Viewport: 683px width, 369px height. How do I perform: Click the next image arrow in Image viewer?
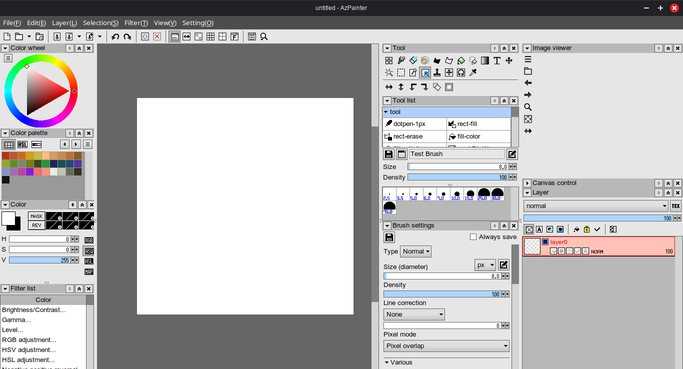[528, 95]
